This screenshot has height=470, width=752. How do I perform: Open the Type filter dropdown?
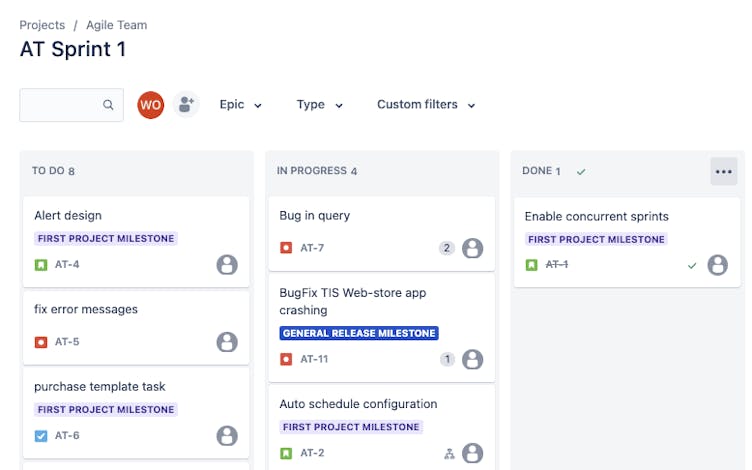(319, 105)
